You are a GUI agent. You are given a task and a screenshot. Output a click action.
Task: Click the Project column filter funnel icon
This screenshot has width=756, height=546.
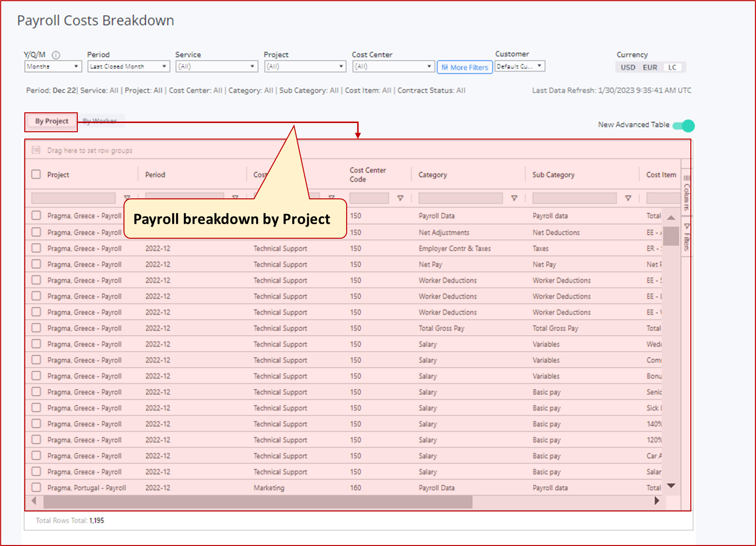pyautogui.click(x=127, y=198)
